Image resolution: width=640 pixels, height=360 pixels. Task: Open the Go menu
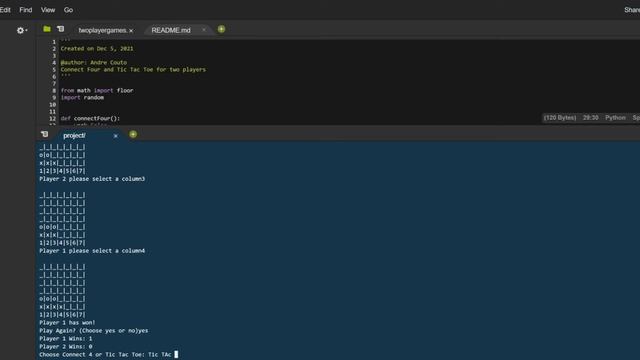(x=68, y=10)
